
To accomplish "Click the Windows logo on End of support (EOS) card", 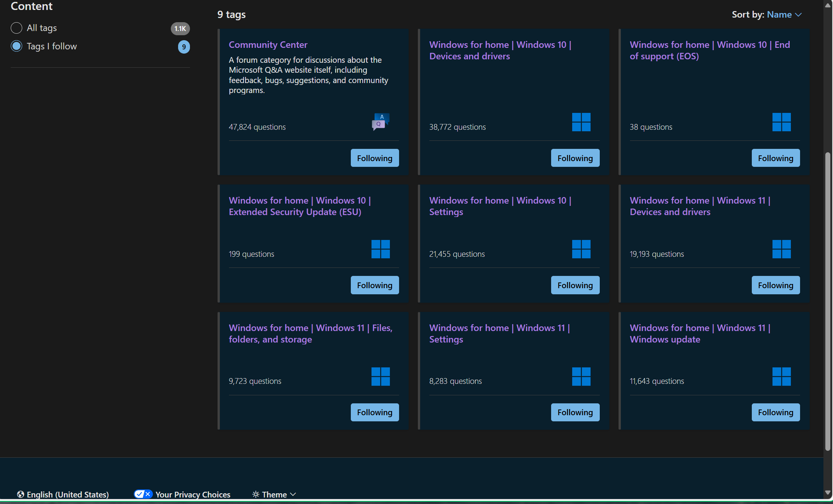I will coord(781,122).
